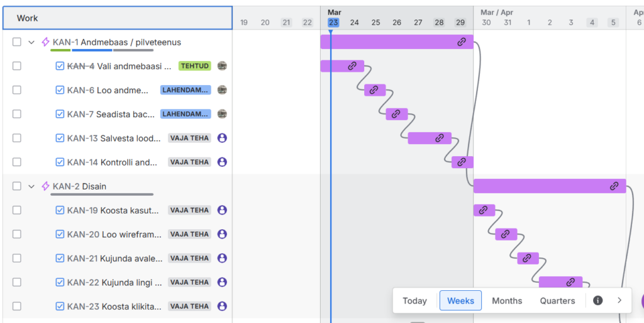Switch timeline to Months view
This screenshot has height=323, width=644.
click(x=507, y=301)
